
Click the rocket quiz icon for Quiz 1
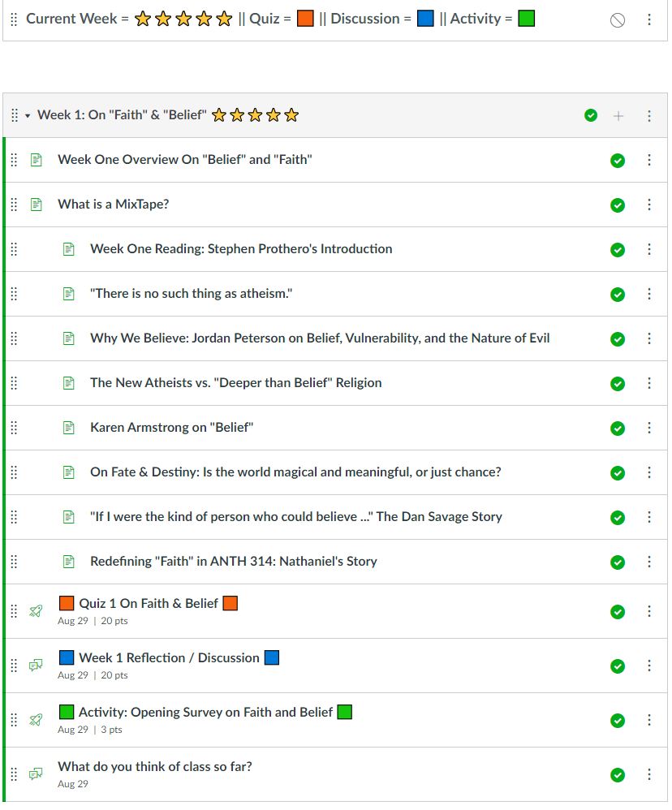coord(36,612)
